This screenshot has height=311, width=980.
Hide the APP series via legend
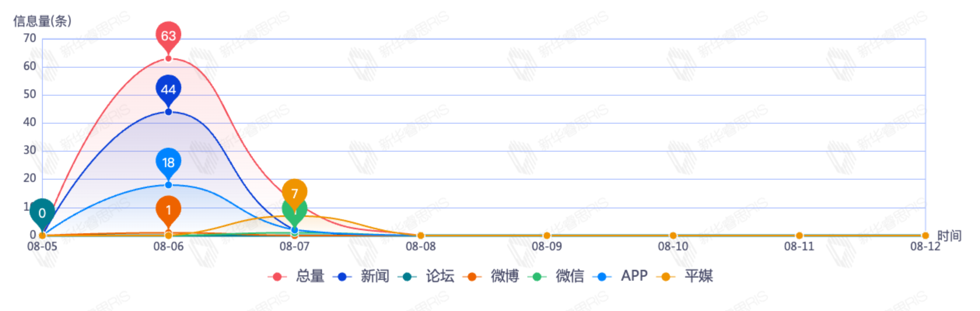(621, 276)
